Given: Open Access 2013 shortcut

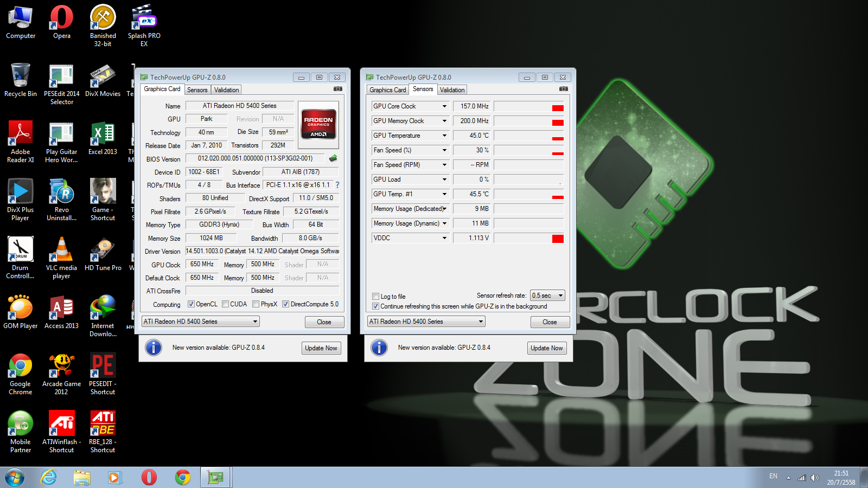Looking at the screenshot, I should [x=62, y=312].
